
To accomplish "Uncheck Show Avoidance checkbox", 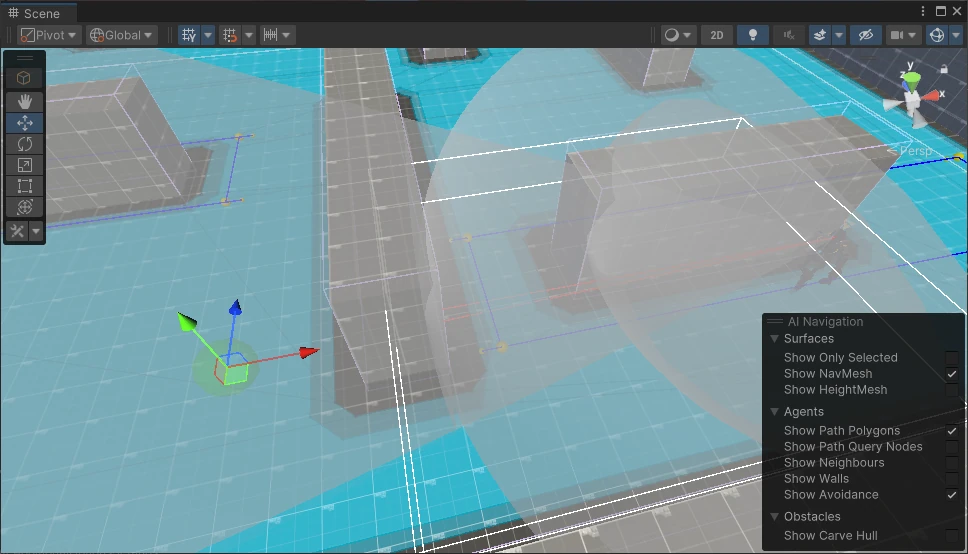I will pyautogui.click(x=952, y=495).
